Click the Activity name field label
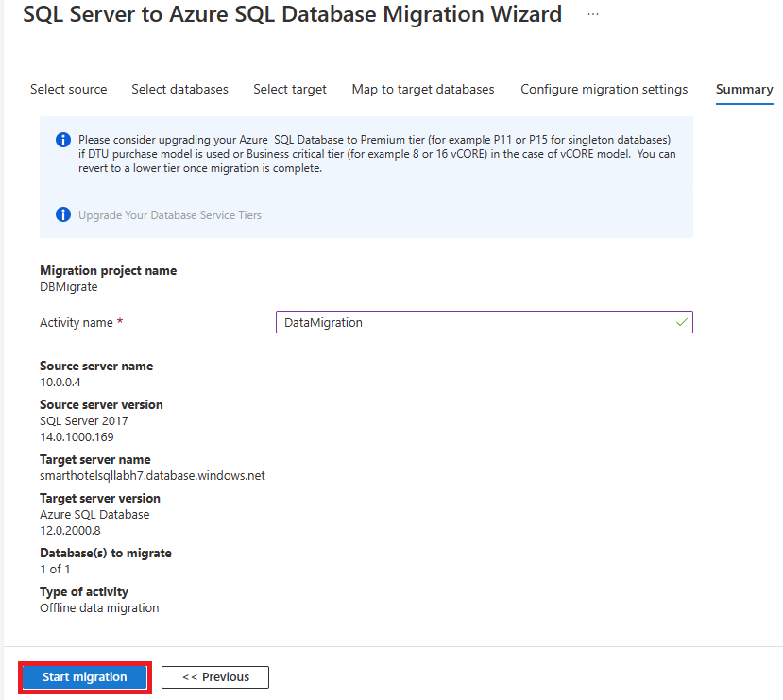 click(x=77, y=323)
